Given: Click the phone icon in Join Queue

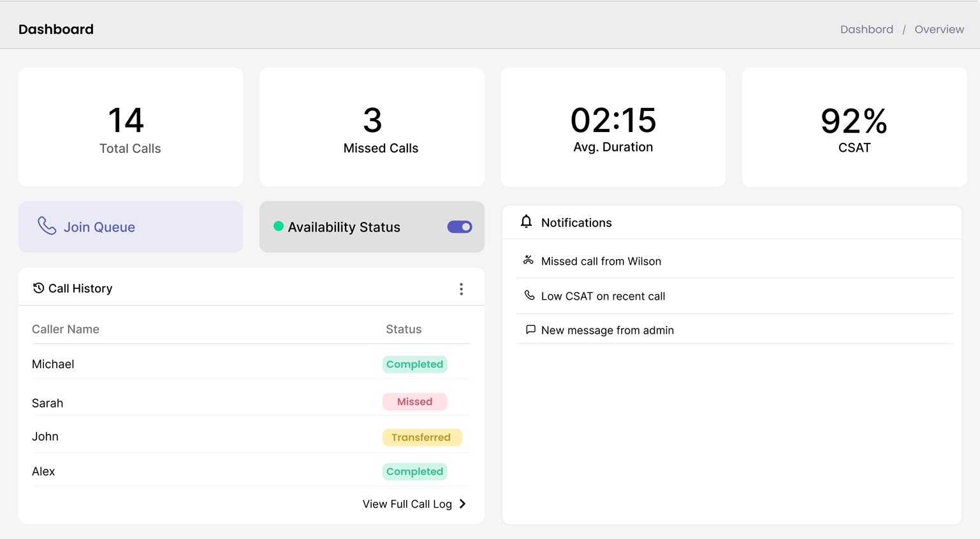Looking at the screenshot, I should click(x=47, y=226).
